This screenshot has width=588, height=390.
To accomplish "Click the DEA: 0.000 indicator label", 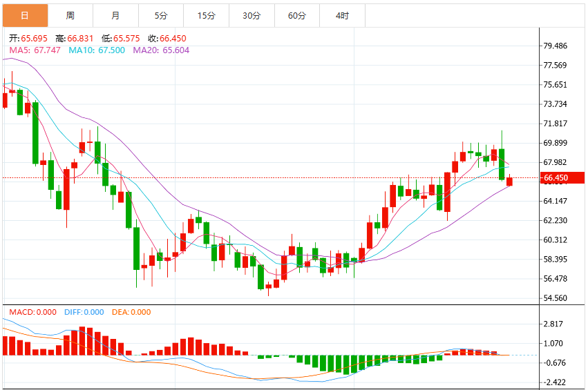I will 131,312.
